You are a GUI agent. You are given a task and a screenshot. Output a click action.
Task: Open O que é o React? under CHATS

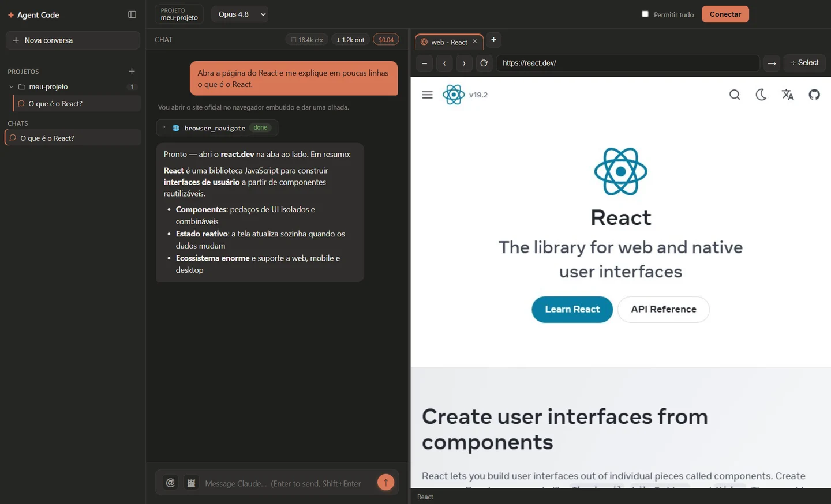click(x=73, y=138)
